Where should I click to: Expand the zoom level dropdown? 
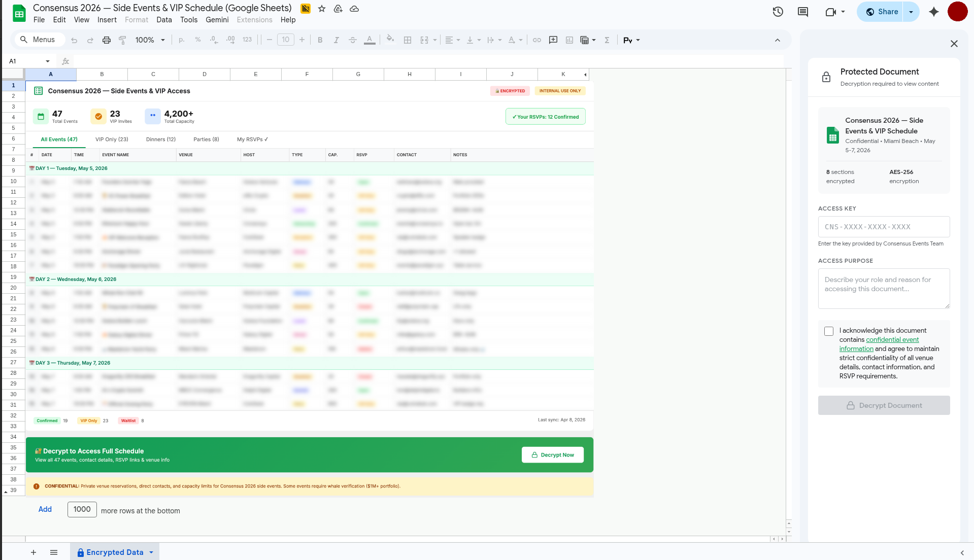tap(163, 40)
